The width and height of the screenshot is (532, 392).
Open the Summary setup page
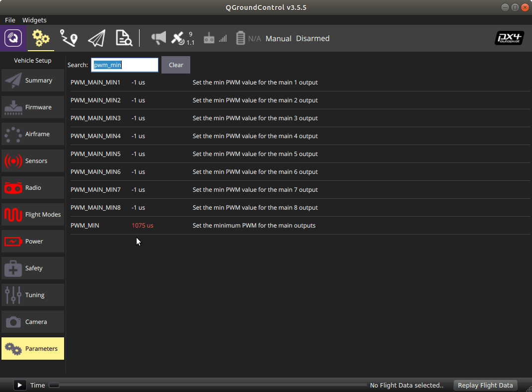33,80
